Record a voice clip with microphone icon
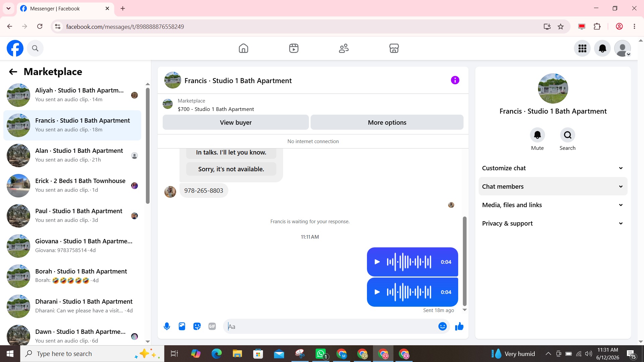The image size is (644, 362). click(167, 326)
